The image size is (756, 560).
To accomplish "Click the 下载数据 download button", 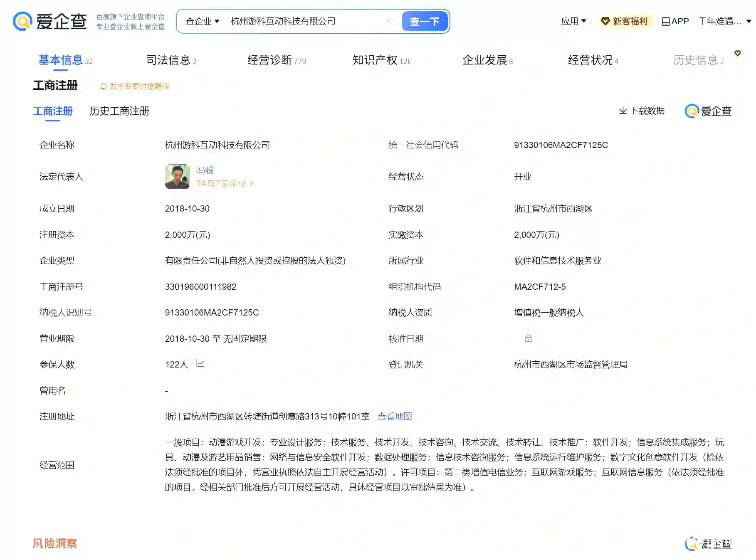I will coord(642,111).
